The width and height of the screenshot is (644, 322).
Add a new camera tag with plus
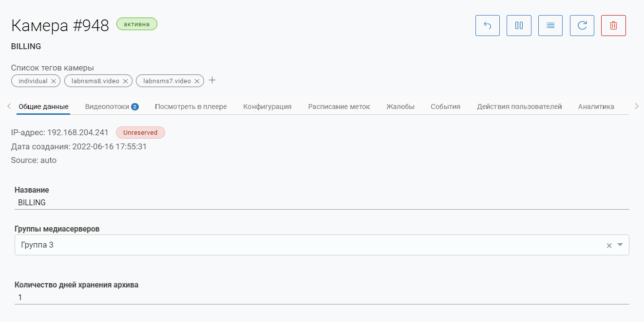[212, 81]
